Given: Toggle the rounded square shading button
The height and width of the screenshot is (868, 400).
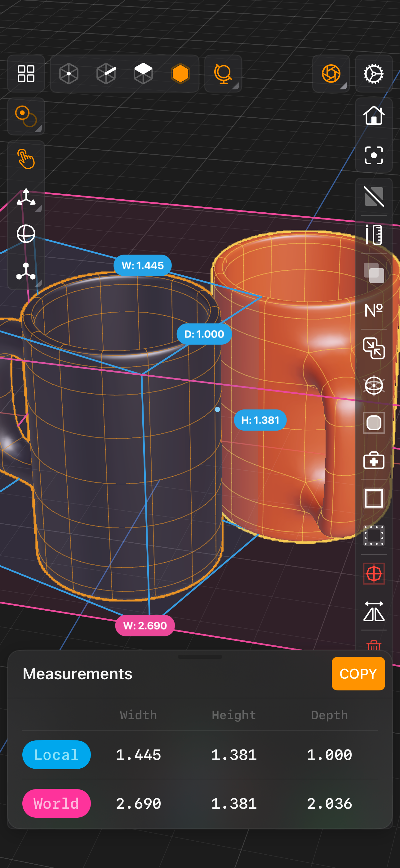Looking at the screenshot, I should pos(374,423).
